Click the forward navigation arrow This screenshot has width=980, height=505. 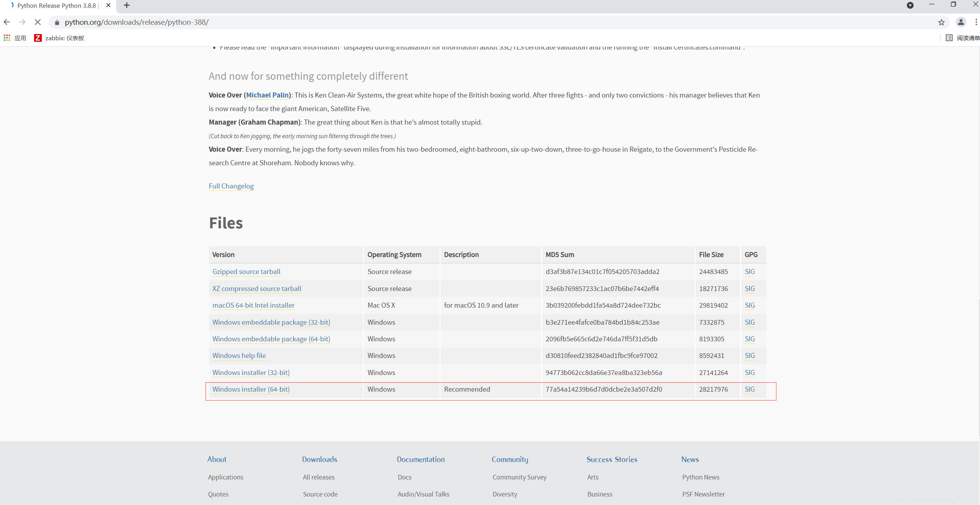(x=22, y=22)
